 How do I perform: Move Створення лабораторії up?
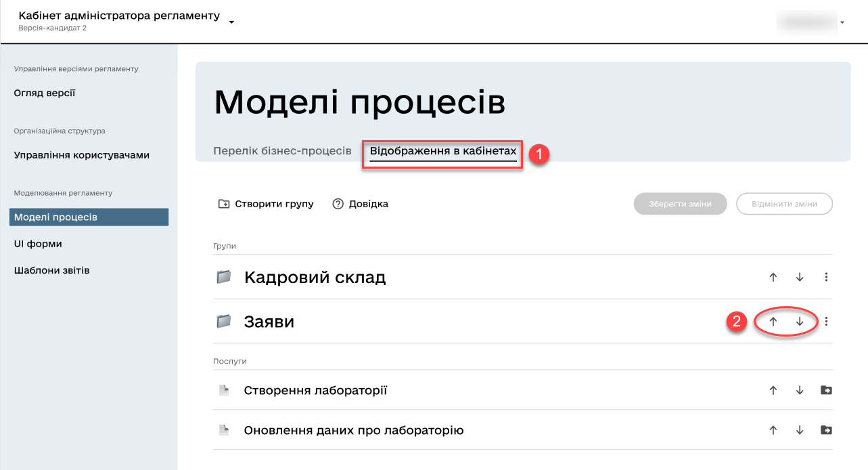(x=773, y=390)
